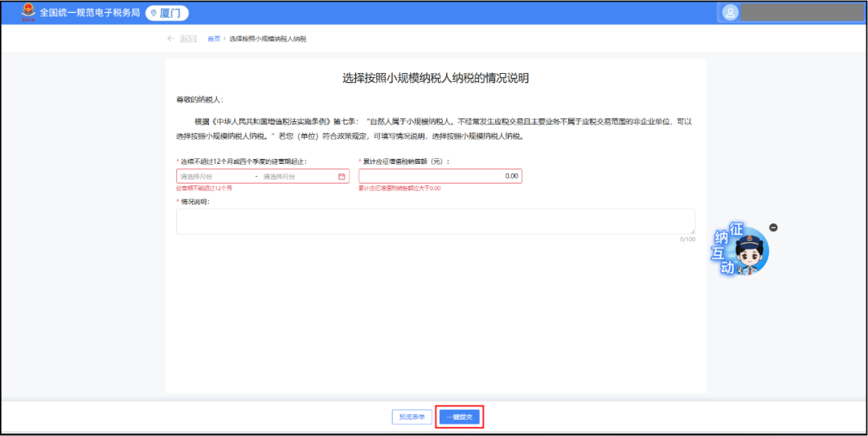Click the user avatar icon
The height and width of the screenshot is (436, 868).
(x=731, y=14)
